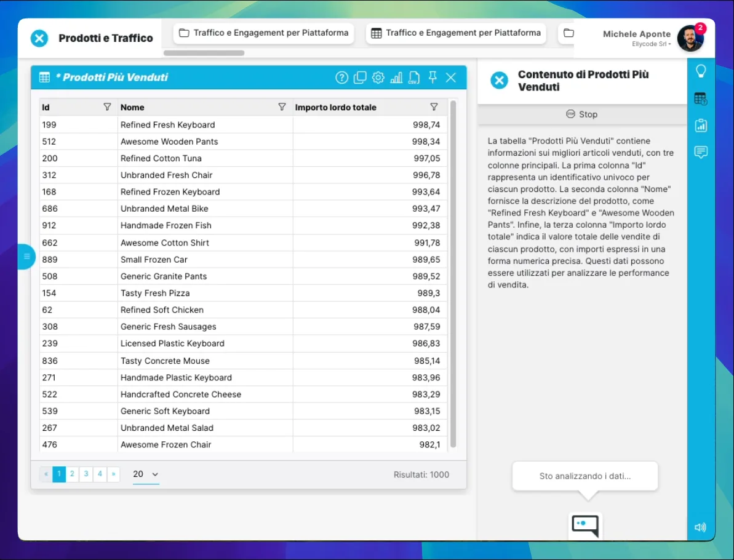Screen dimensions: 734x560
Task: Open Michele Aponte profile avatar
Action: [691, 39]
